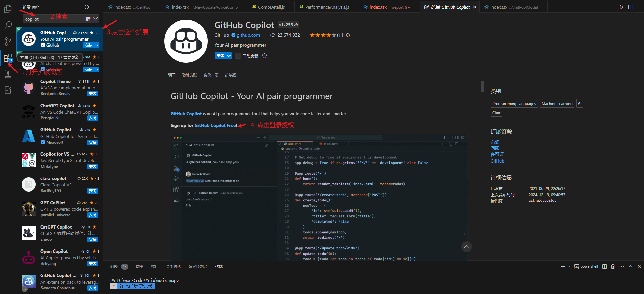Open the 许可证 license resource link
The width and height of the screenshot is (644, 294).
pos(497,154)
